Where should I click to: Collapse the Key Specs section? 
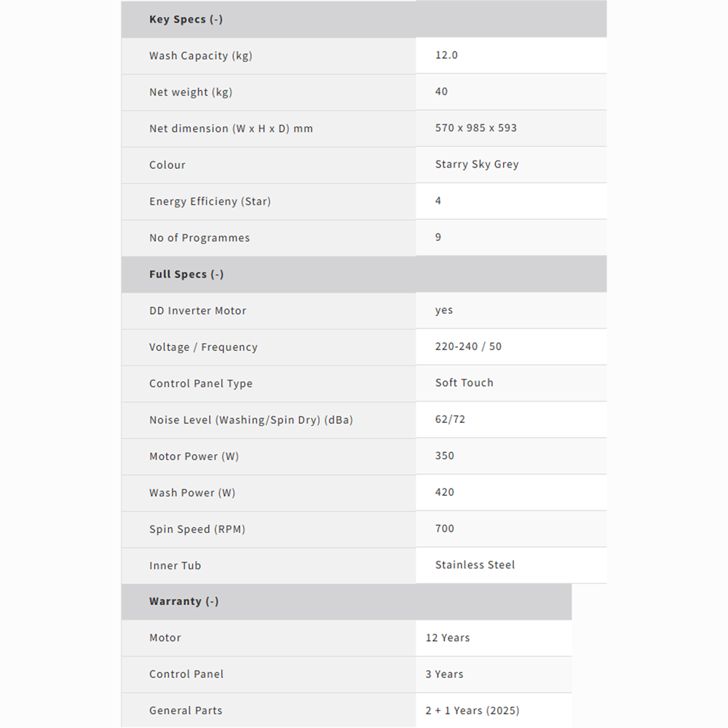[x=186, y=20]
